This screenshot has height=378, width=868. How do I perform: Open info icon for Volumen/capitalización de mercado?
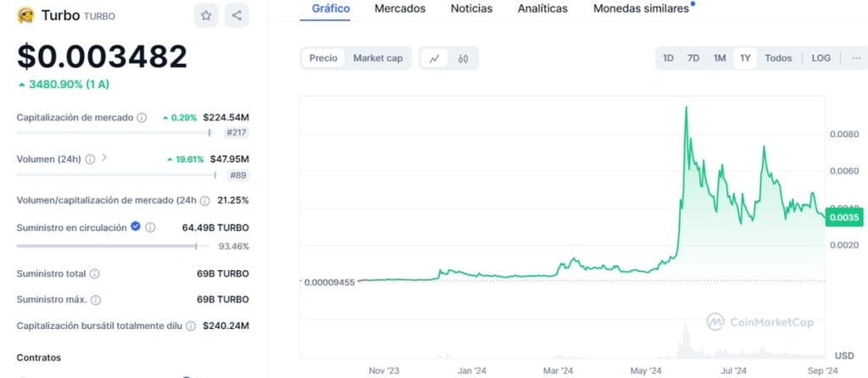click(205, 200)
